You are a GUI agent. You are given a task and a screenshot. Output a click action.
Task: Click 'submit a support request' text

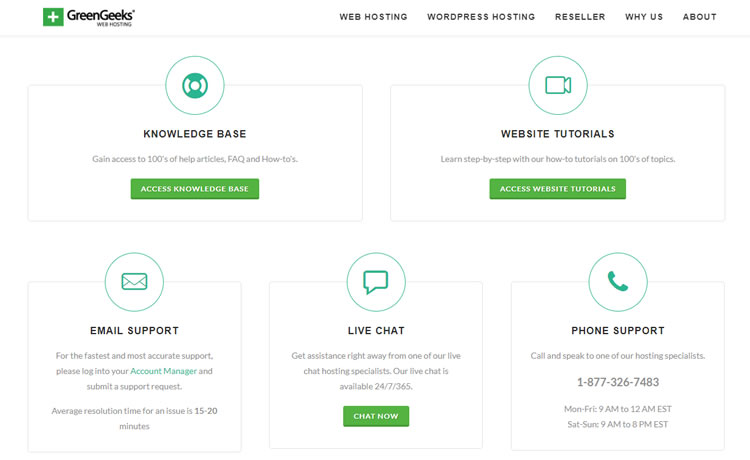point(134,386)
